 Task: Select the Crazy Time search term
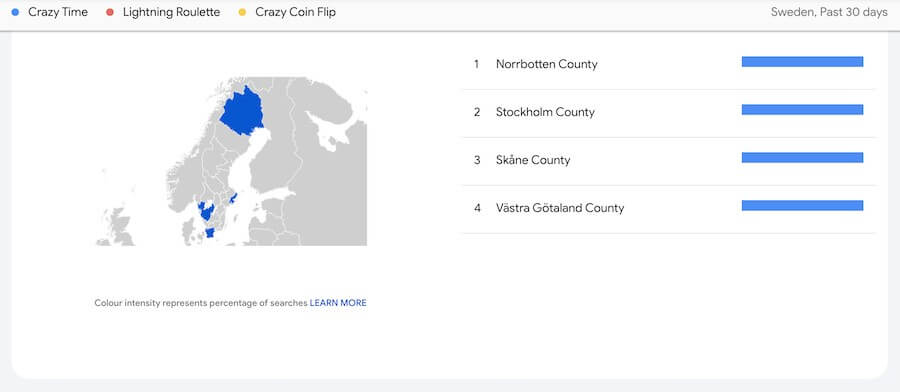[x=58, y=12]
